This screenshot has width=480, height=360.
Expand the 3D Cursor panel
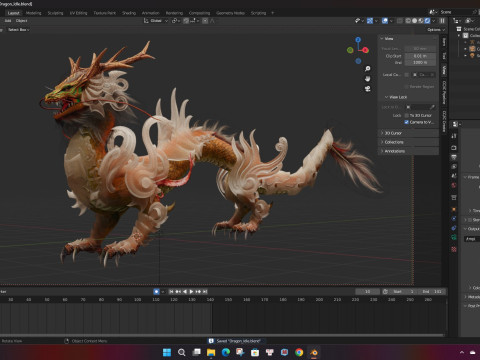[x=409, y=133]
